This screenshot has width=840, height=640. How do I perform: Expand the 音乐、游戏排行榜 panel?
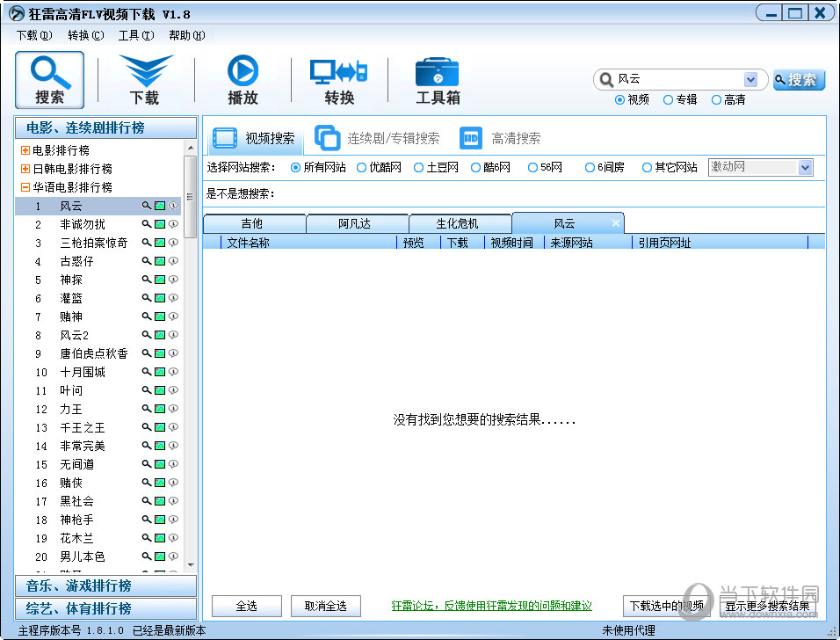click(x=105, y=585)
